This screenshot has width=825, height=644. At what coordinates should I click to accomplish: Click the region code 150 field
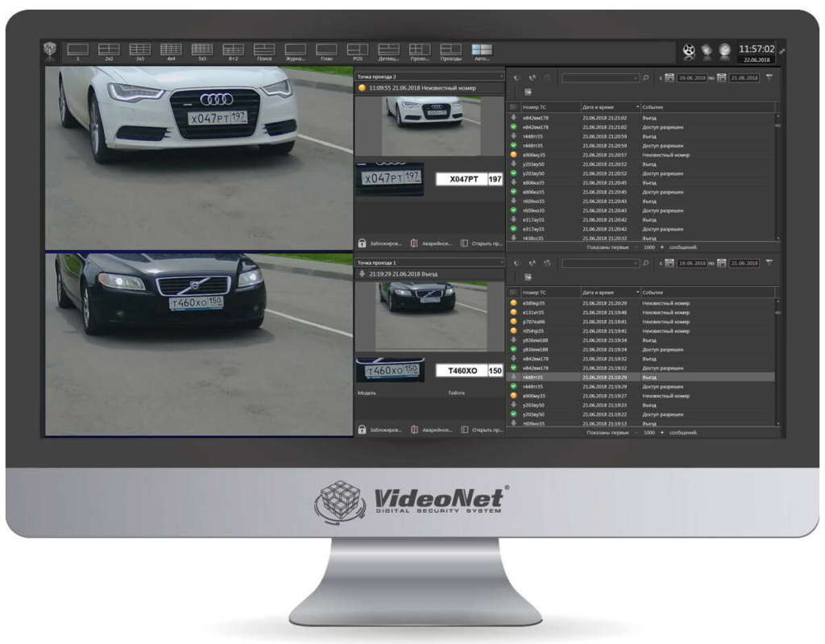495,371
